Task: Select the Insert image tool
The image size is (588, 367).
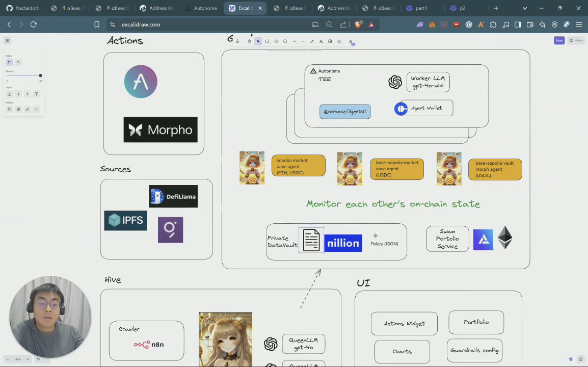Action: (x=330, y=41)
